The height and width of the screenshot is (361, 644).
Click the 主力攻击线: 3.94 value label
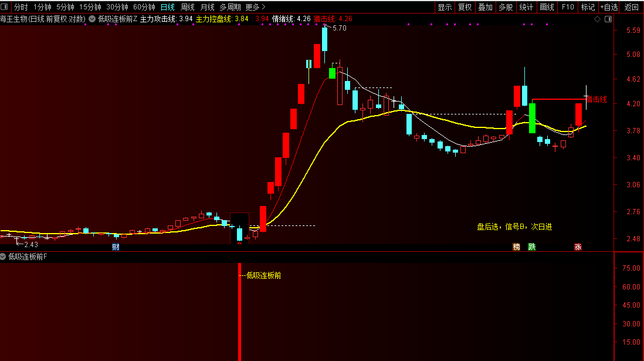[x=167, y=19]
